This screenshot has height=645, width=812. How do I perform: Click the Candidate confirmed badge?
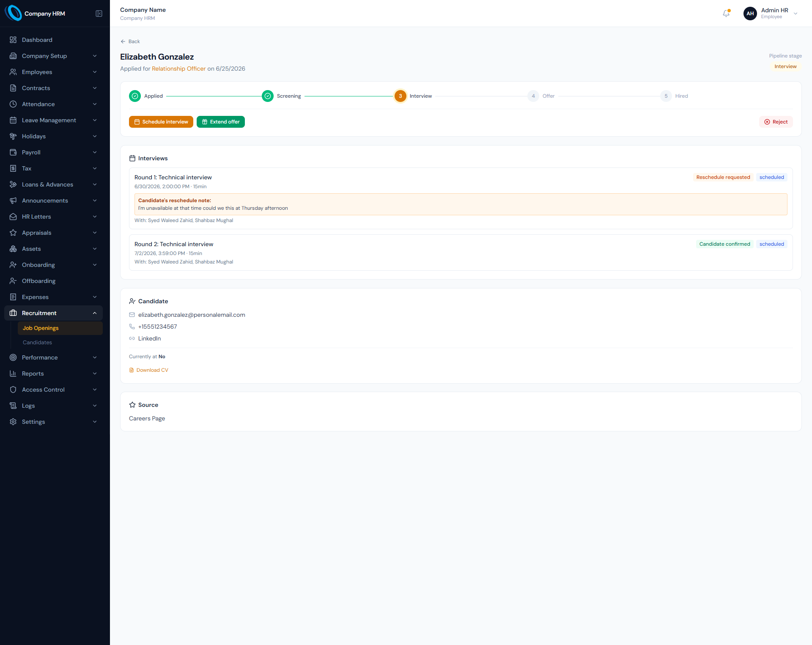pos(724,244)
